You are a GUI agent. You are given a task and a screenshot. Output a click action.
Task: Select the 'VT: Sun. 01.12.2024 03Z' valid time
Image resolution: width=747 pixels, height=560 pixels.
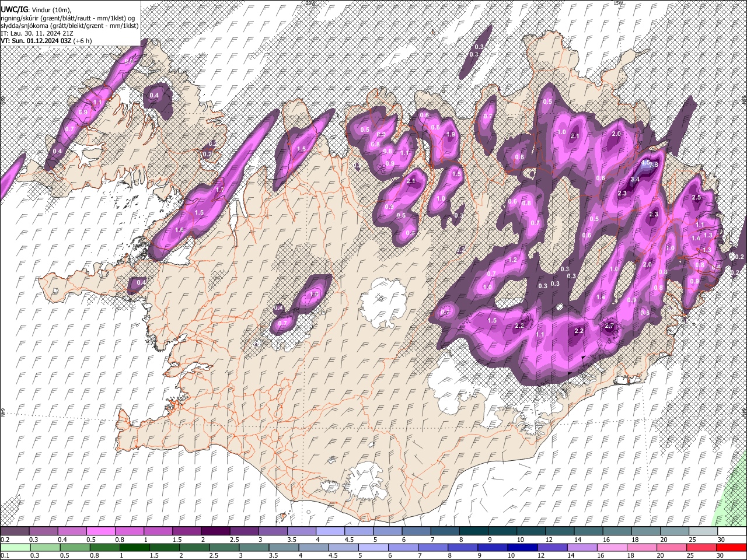[x=36, y=40]
